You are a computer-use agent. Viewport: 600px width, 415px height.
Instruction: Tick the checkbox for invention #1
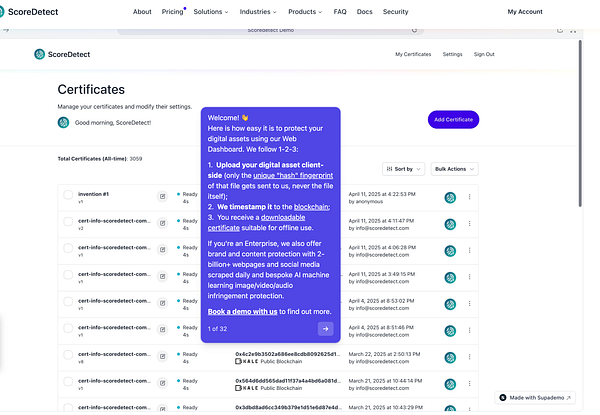(68, 195)
